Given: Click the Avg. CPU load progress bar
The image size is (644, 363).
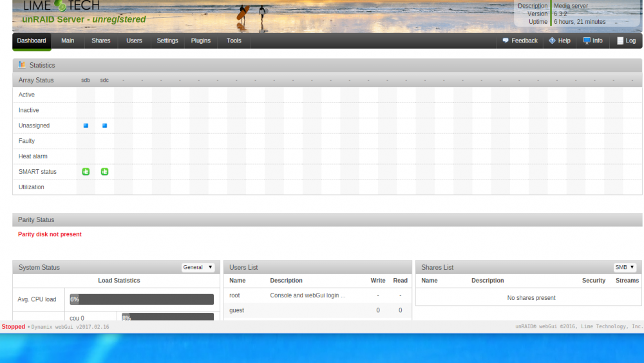Looking at the screenshot, I should point(142,299).
